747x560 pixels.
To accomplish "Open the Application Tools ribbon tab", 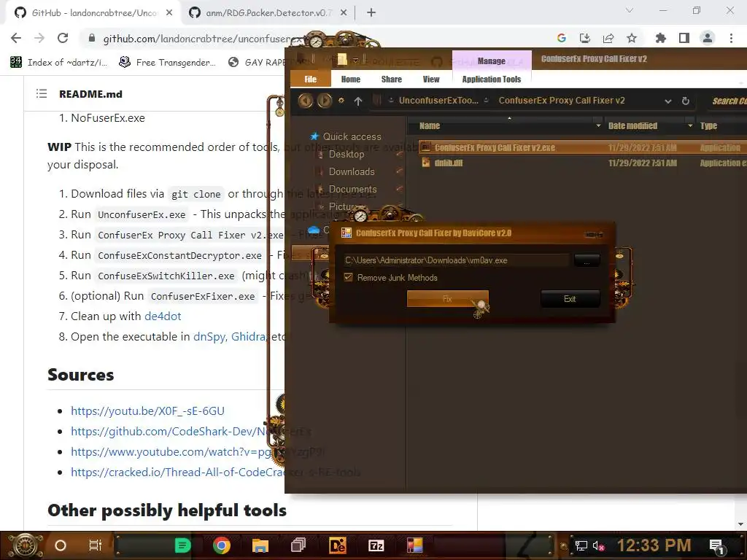I will click(492, 79).
